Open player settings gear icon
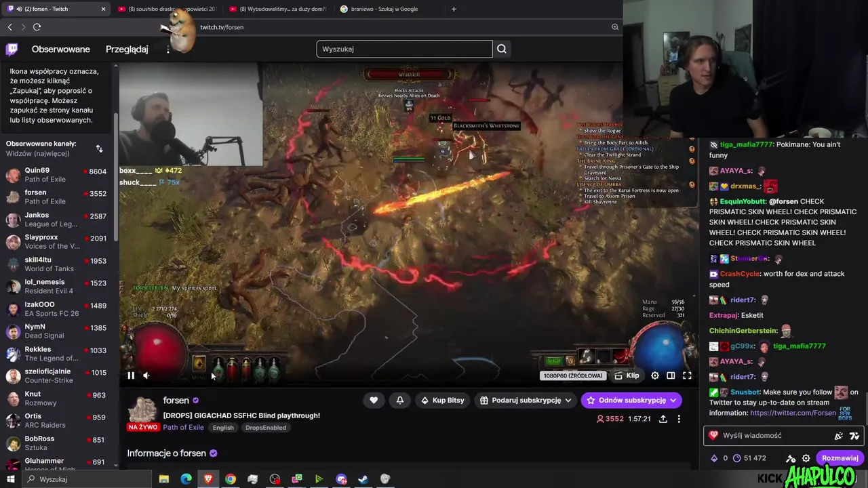868x488 pixels. [x=655, y=375]
